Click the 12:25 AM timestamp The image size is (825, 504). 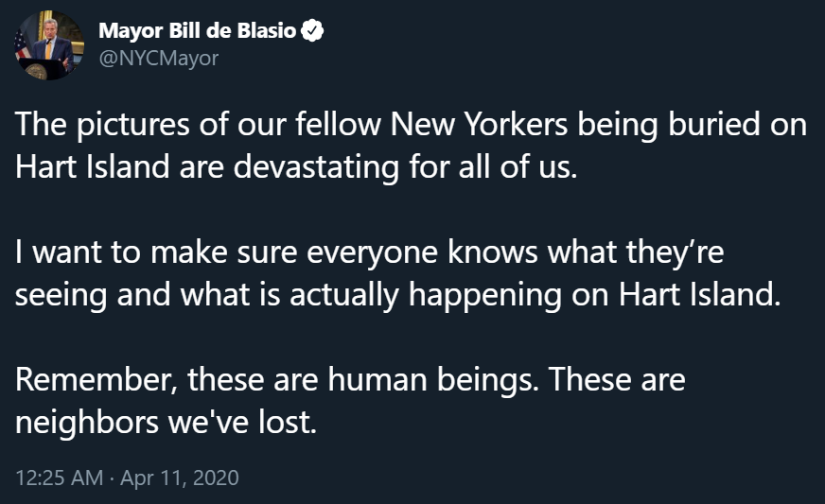[x=59, y=478]
